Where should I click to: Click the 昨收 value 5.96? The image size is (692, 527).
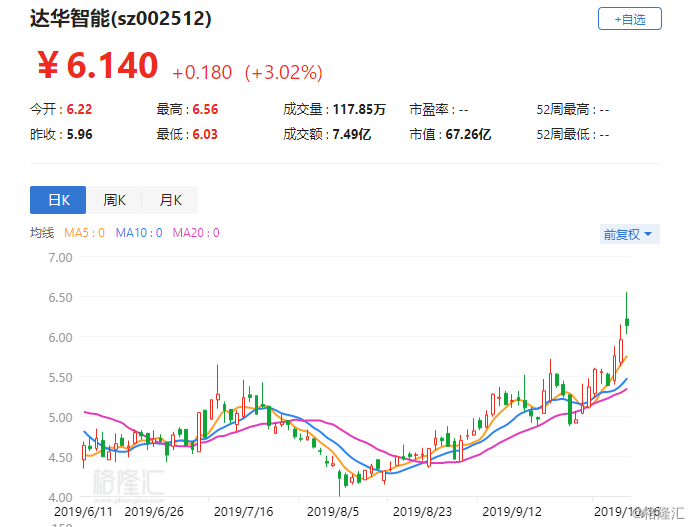(x=79, y=134)
